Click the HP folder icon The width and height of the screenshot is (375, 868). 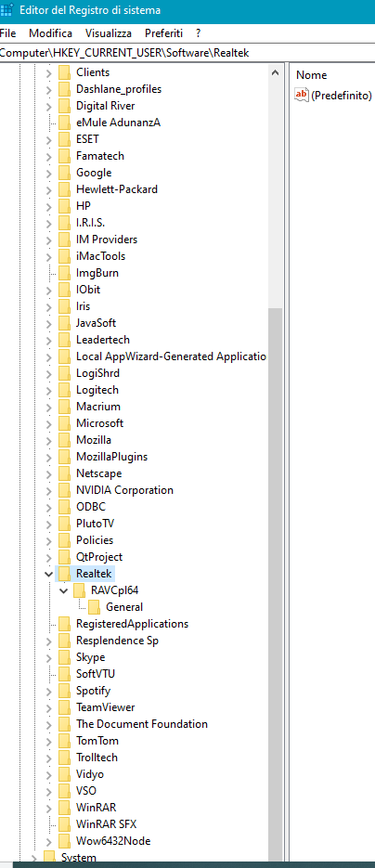65,206
